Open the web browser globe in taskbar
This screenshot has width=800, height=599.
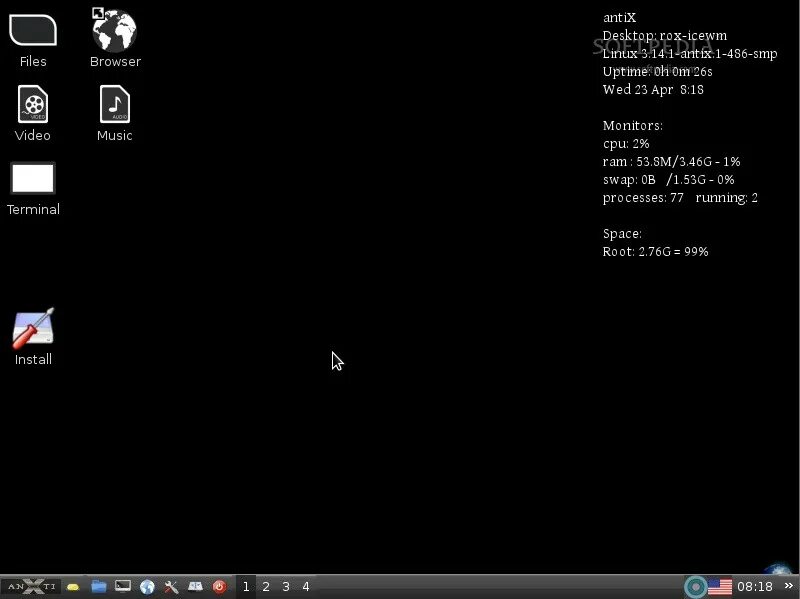point(147,587)
